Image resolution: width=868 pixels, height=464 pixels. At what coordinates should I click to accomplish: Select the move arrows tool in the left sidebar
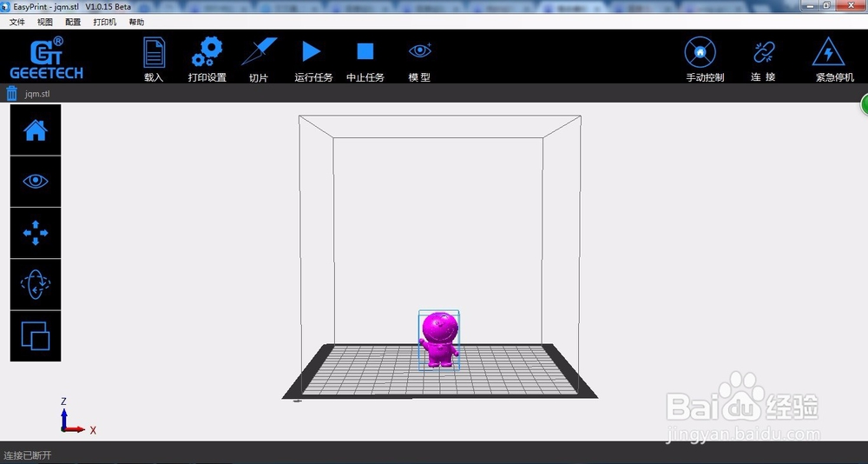(36, 233)
